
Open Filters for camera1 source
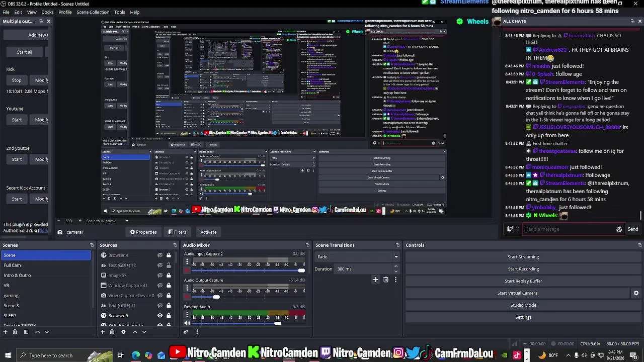177,232
